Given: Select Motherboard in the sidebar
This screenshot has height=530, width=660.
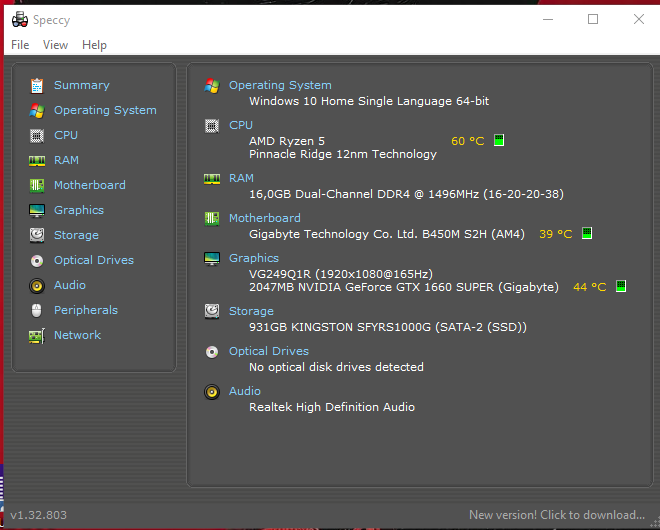Looking at the screenshot, I should [90, 185].
